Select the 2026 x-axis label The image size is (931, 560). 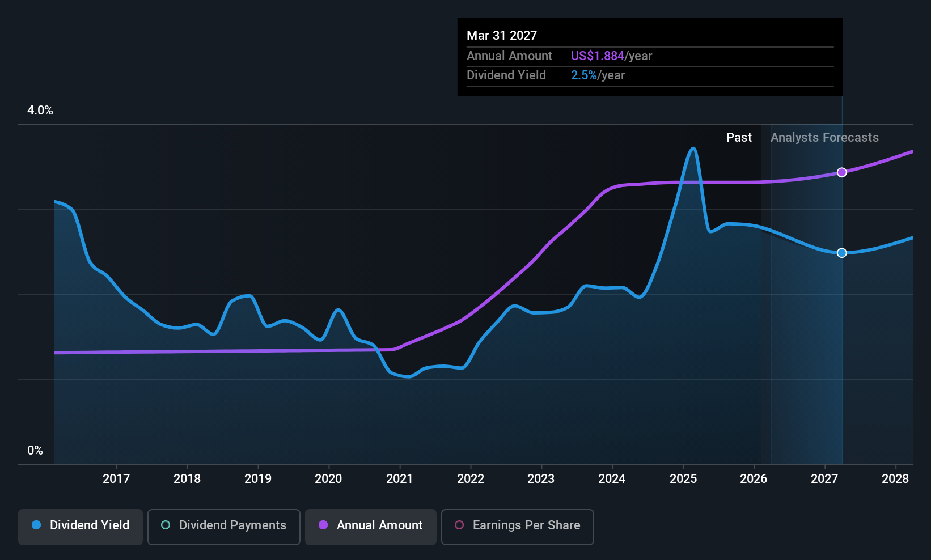(754, 479)
